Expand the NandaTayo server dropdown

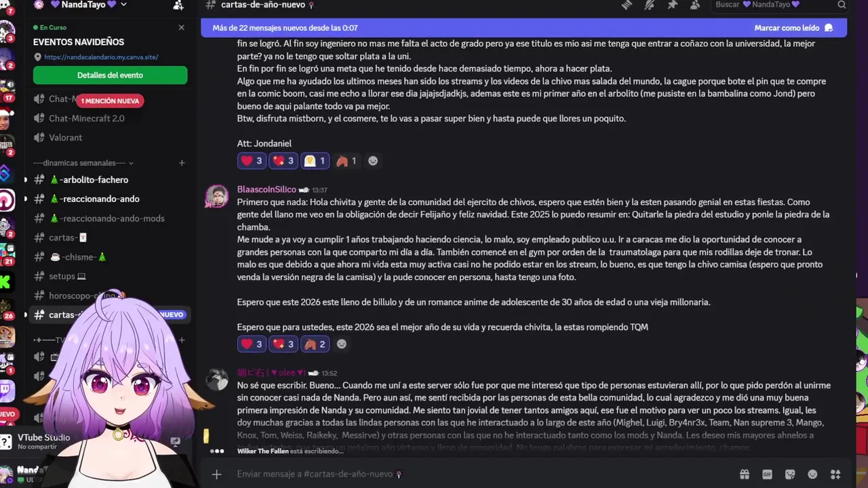(123, 5)
